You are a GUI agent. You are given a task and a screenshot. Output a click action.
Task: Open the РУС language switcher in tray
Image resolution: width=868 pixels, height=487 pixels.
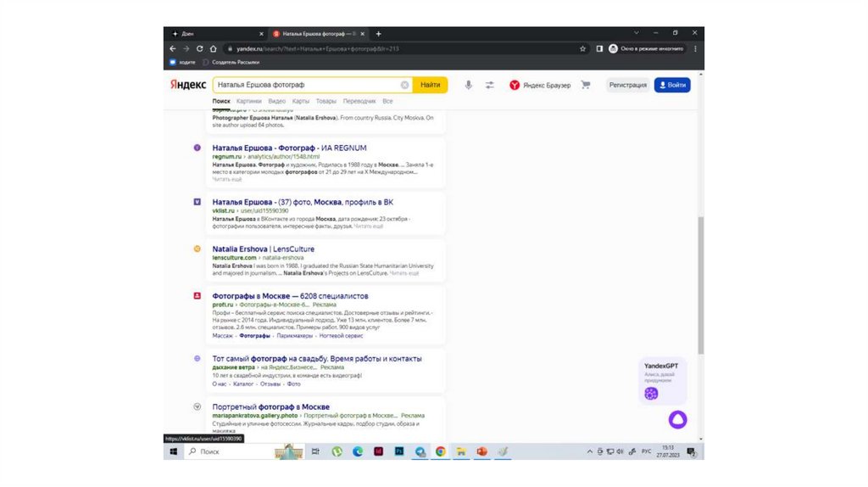646,451
